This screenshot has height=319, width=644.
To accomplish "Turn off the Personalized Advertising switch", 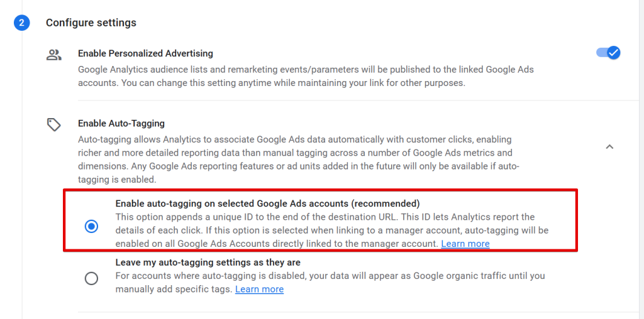I will coord(608,53).
